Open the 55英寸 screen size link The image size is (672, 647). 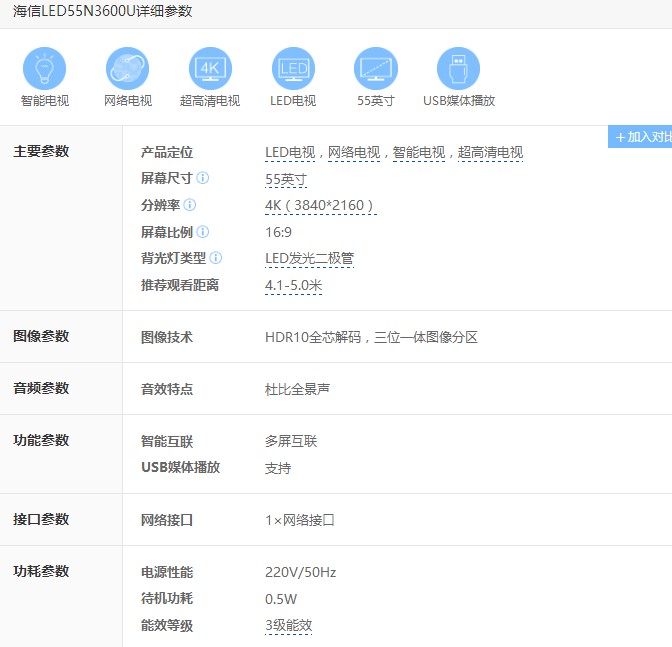coord(286,179)
